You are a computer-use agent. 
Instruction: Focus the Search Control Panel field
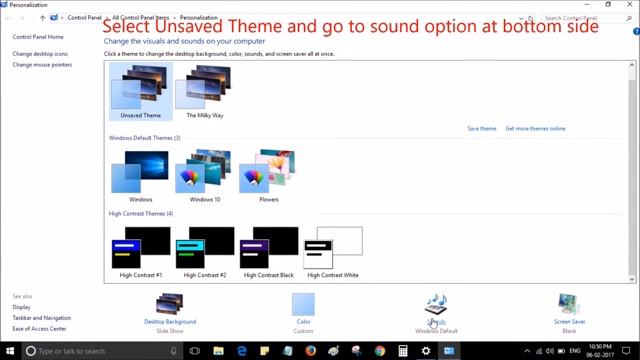coord(588,18)
